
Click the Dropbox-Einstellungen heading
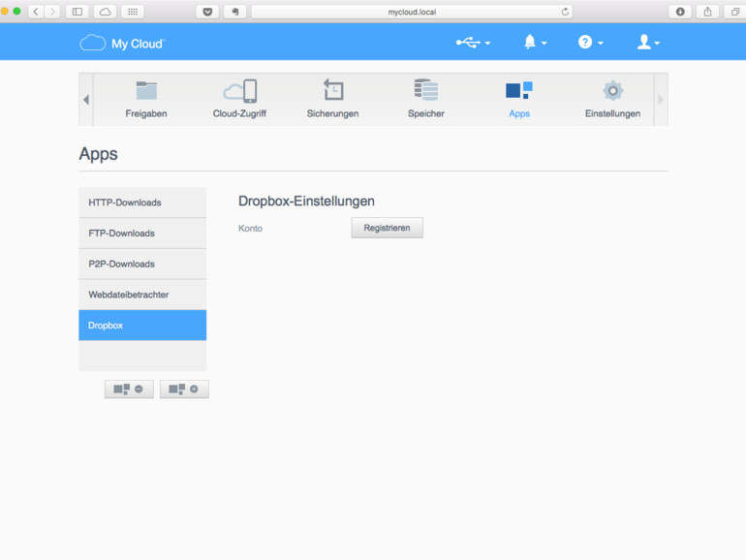[306, 202]
